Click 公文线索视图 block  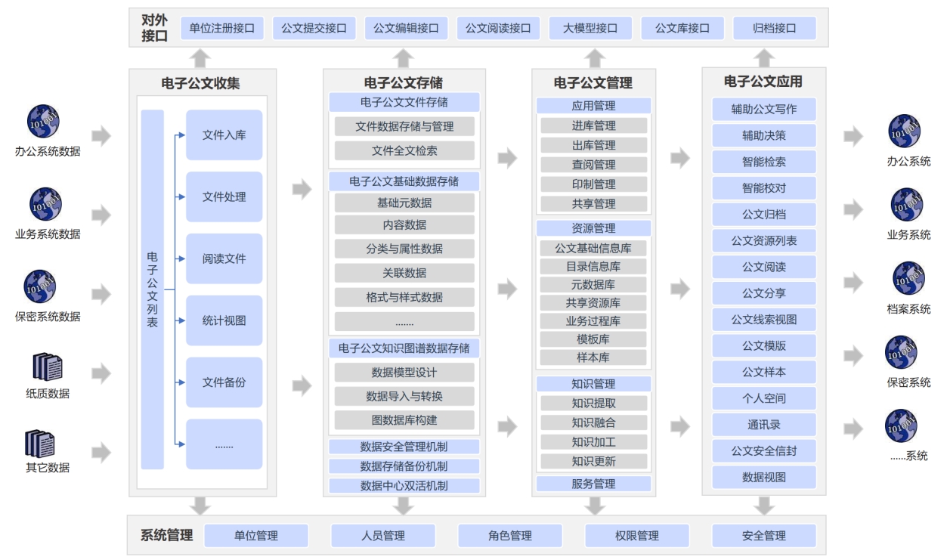[x=764, y=320]
